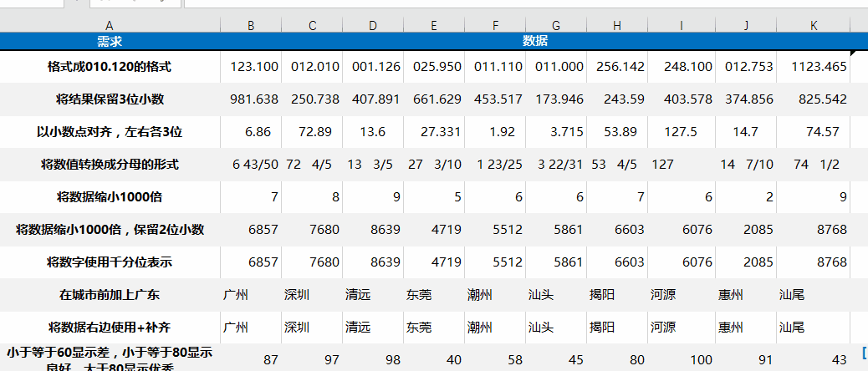Image resolution: width=868 pixels, height=371 pixels.
Task: Click the fraction cell 1 23/25
Action: click(495, 165)
